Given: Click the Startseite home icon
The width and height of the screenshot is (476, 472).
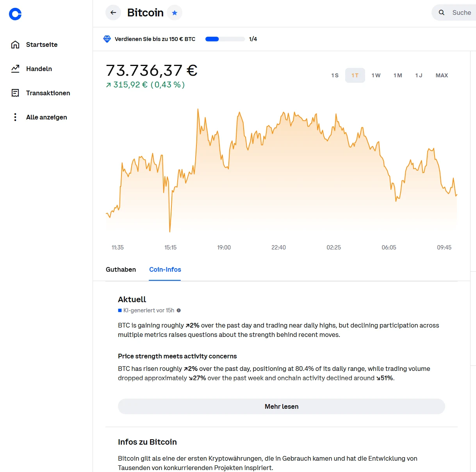Looking at the screenshot, I should pos(15,45).
